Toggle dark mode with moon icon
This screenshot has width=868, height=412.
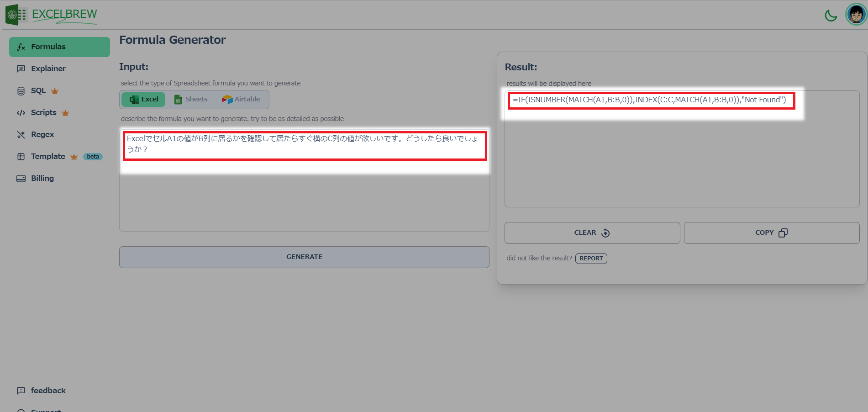(831, 16)
